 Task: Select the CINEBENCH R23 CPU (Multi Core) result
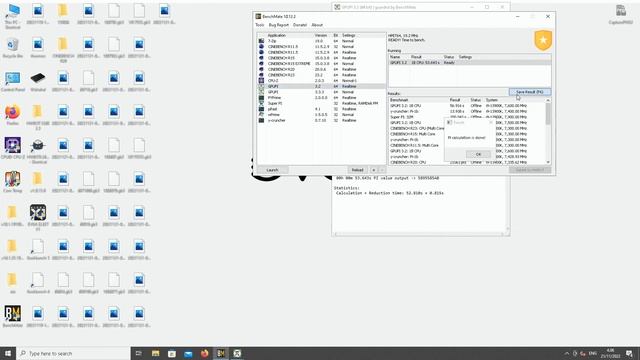467,128
